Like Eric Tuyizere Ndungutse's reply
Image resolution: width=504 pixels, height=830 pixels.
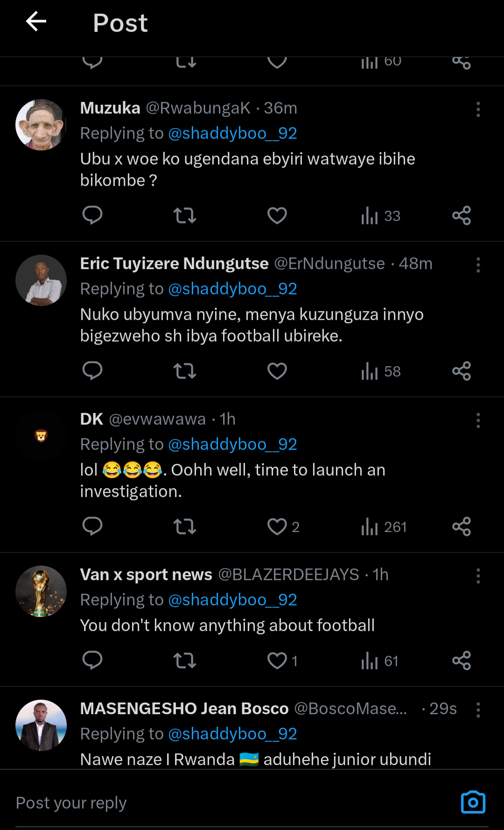click(277, 371)
